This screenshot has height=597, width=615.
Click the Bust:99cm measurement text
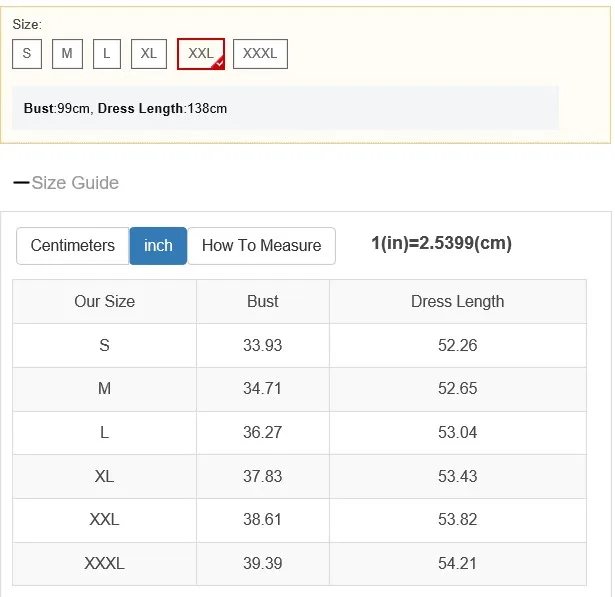click(56, 108)
